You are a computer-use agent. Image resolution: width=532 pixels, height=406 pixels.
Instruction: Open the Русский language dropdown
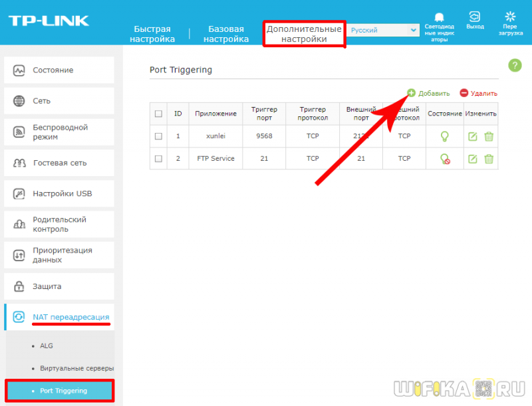pos(383,30)
